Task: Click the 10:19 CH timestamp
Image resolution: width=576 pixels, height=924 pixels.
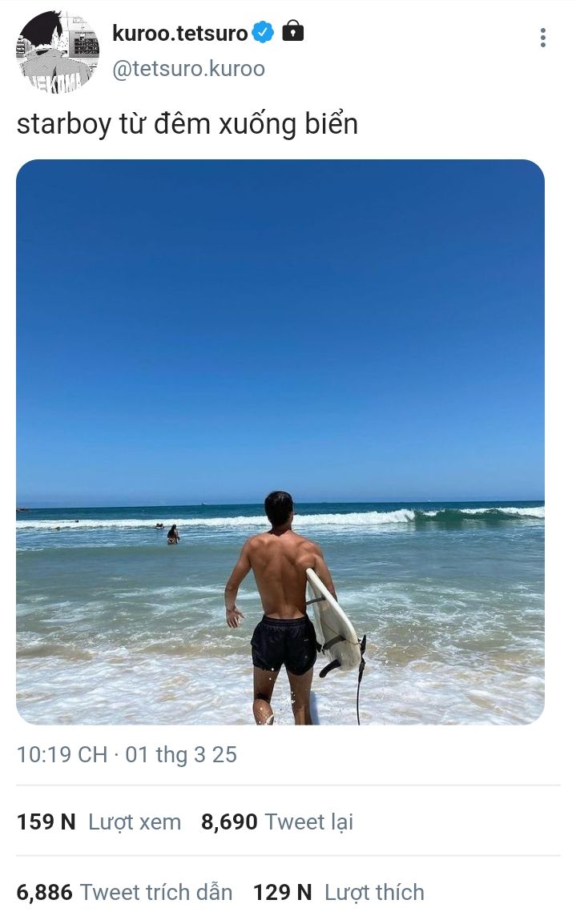Action: (x=62, y=754)
